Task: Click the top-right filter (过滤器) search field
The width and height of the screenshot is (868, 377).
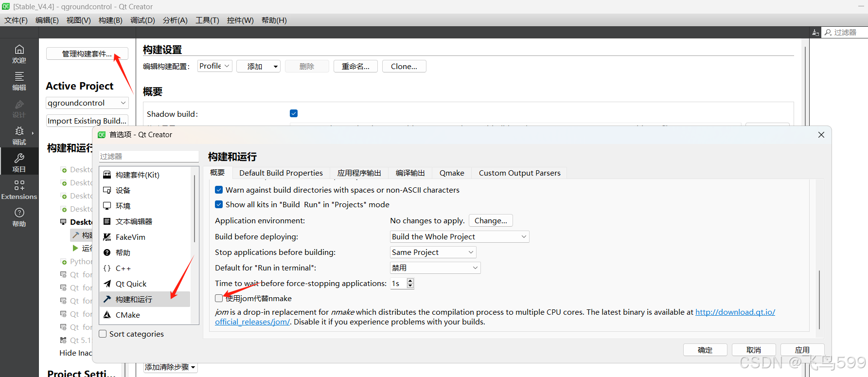Action: click(x=845, y=33)
